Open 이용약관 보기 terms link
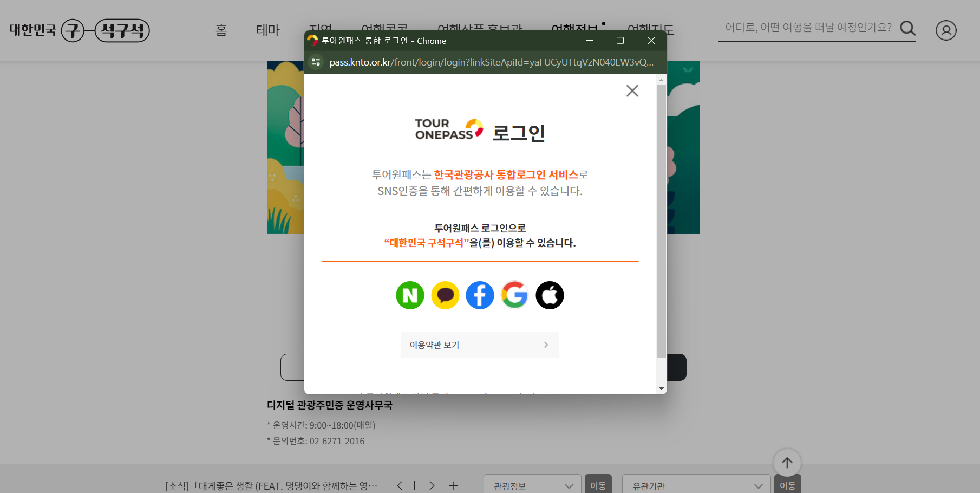980x493 pixels. click(x=480, y=345)
